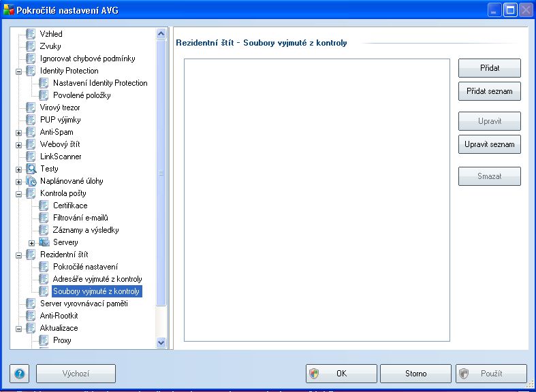Expand the Servery node
This screenshot has width=536, height=392.
(32, 243)
